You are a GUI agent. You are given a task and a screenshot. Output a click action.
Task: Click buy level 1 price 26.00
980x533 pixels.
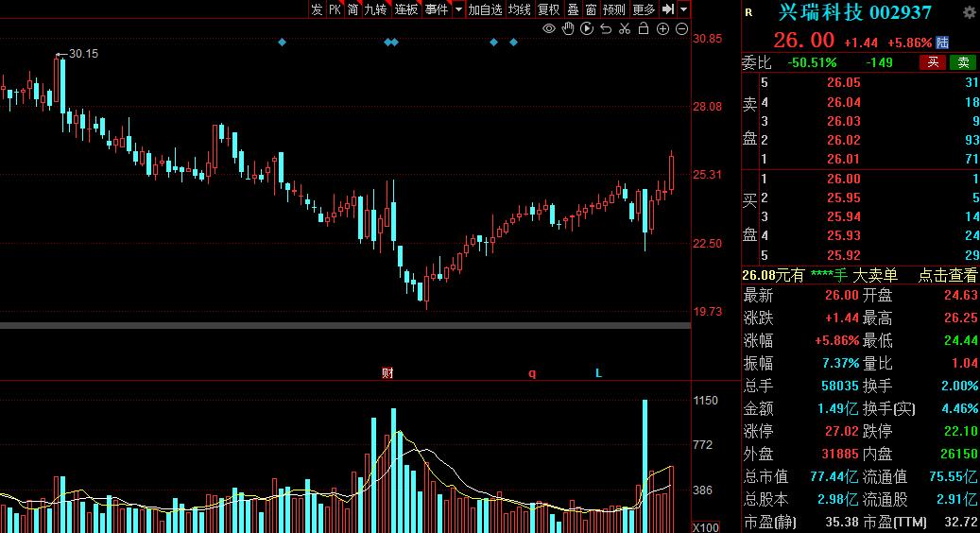[844, 179]
